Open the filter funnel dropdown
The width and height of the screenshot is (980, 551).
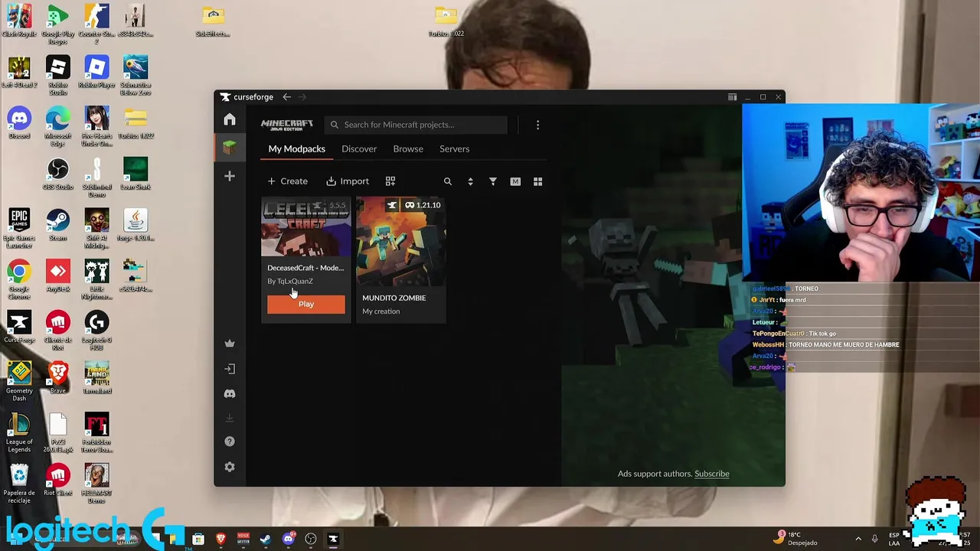[493, 181]
